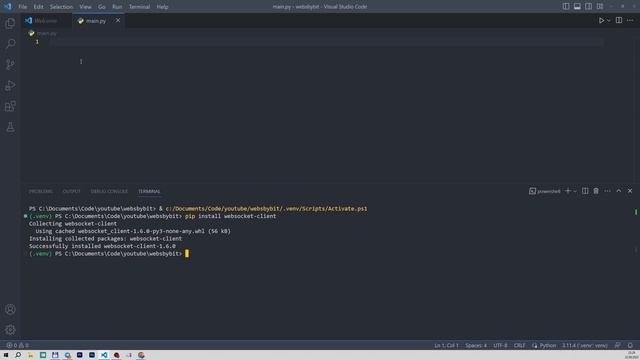Open the Terminal menu
This screenshot has width=640, height=360.
tap(139, 7)
